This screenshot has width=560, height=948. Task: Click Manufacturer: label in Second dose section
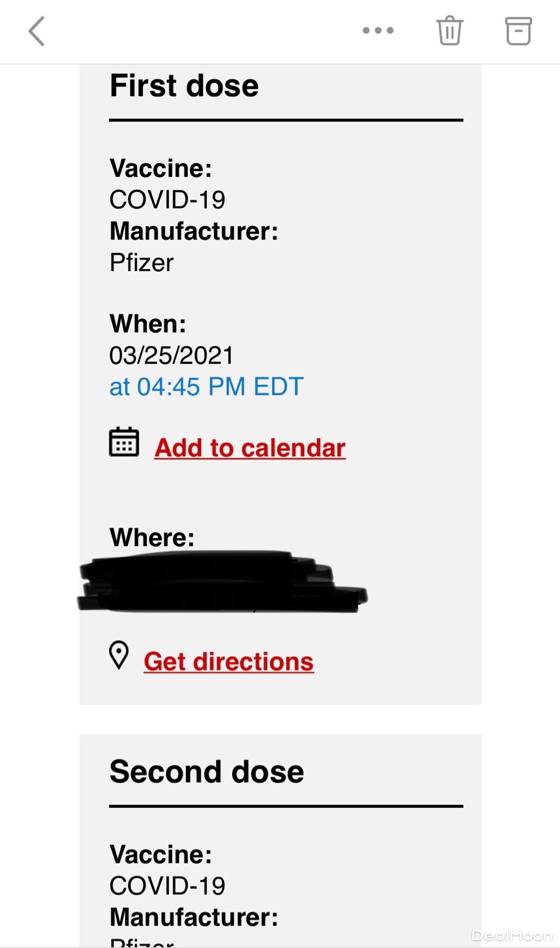point(194,917)
